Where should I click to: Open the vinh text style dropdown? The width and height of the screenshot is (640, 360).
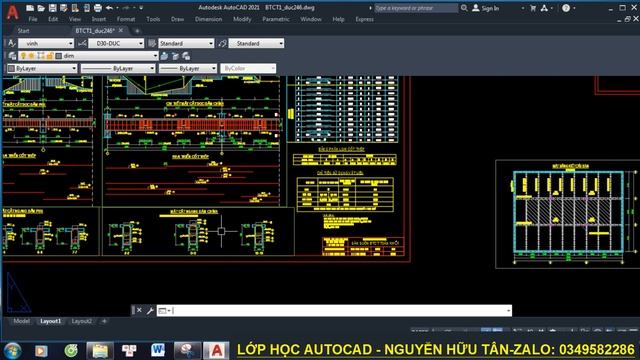70,43
